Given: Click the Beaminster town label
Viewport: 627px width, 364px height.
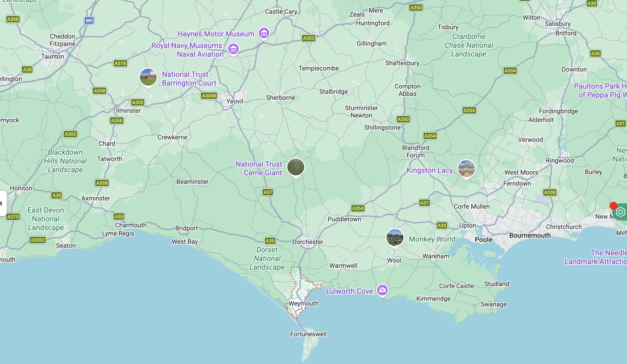Looking at the screenshot, I should 192,182.
